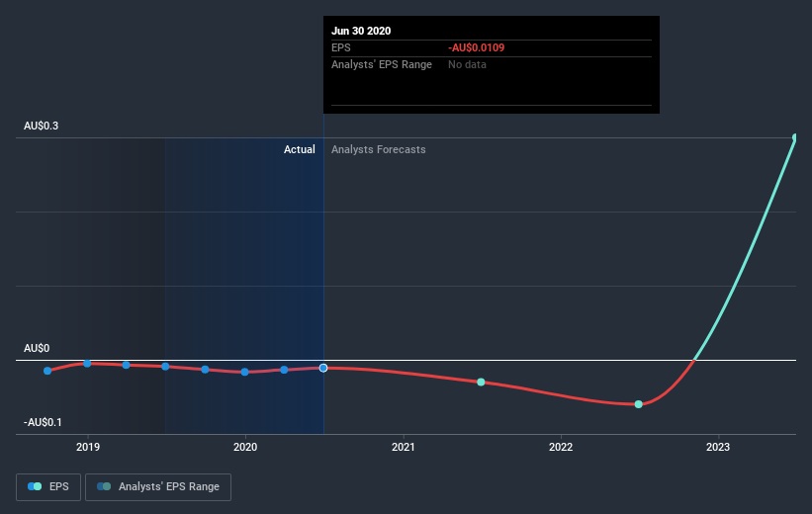Image resolution: width=812 pixels, height=514 pixels.
Task: Select the highlighted Jun 30 2020 data point
Action: tap(323, 368)
